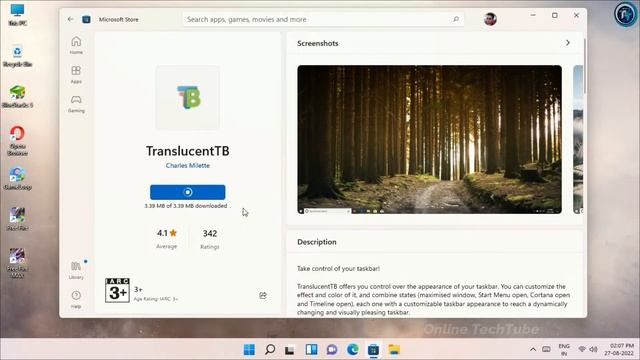Viewport: 640px width, 360px height.
Task: Click 'Take control of your taskbar!' text
Action: tap(338, 269)
